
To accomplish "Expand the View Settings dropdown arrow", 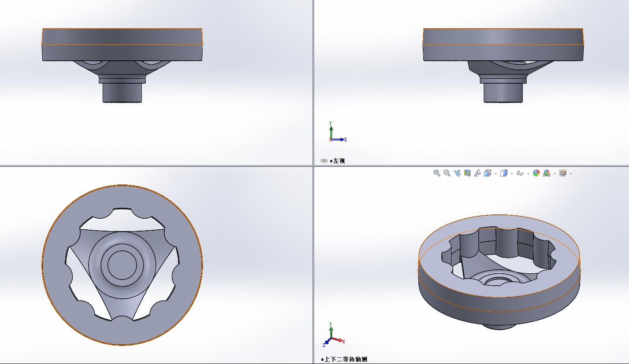I will point(571,173).
